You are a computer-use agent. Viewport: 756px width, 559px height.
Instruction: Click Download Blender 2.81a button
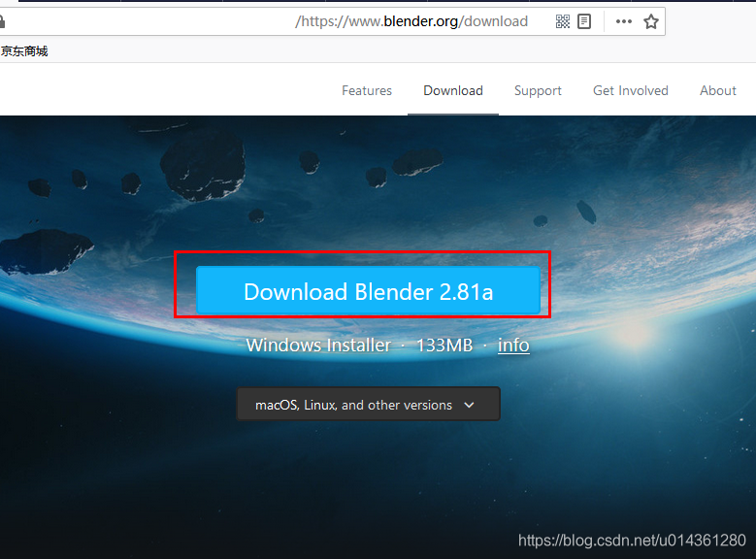[x=368, y=290]
